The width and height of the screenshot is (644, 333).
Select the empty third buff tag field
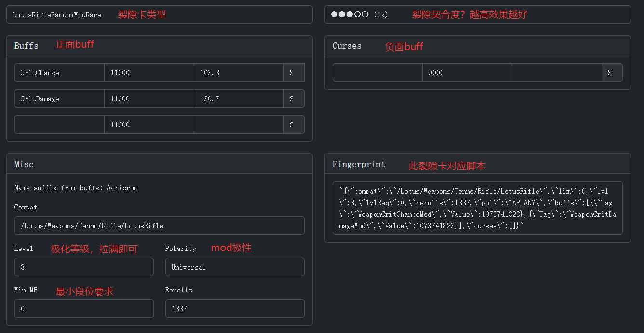[x=59, y=125]
